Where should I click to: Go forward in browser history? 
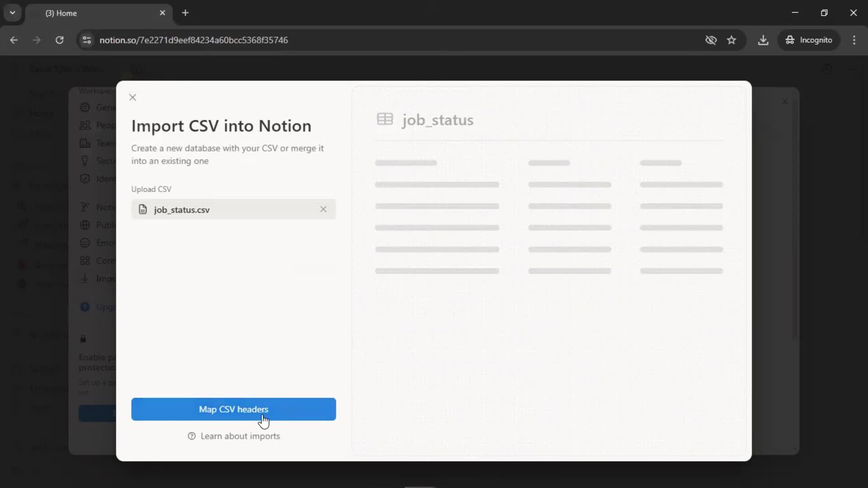tap(37, 40)
